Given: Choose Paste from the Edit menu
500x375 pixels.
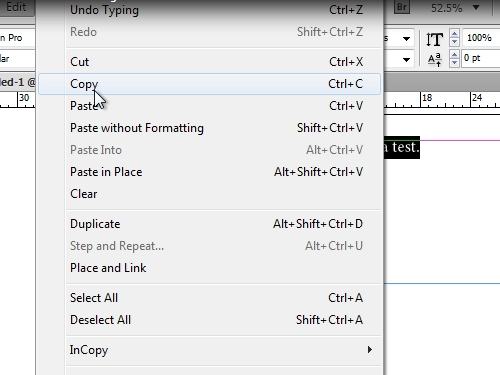Looking at the screenshot, I should pyautogui.click(x=209, y=106).
